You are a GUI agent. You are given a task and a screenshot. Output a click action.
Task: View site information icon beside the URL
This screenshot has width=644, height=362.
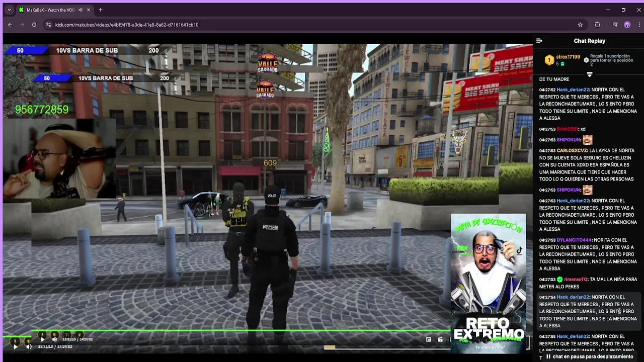click(x=48, y=25)
